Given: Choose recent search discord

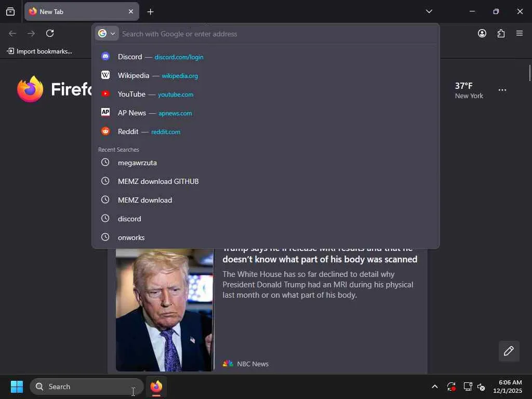Looking at the screenshot, I should pos(265,219).
